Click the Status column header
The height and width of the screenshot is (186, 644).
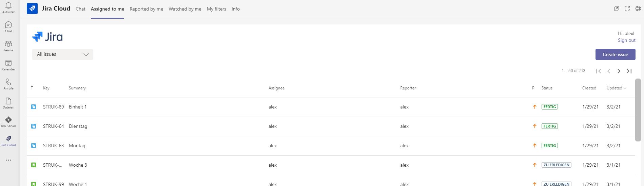click(x=547, y=88)
